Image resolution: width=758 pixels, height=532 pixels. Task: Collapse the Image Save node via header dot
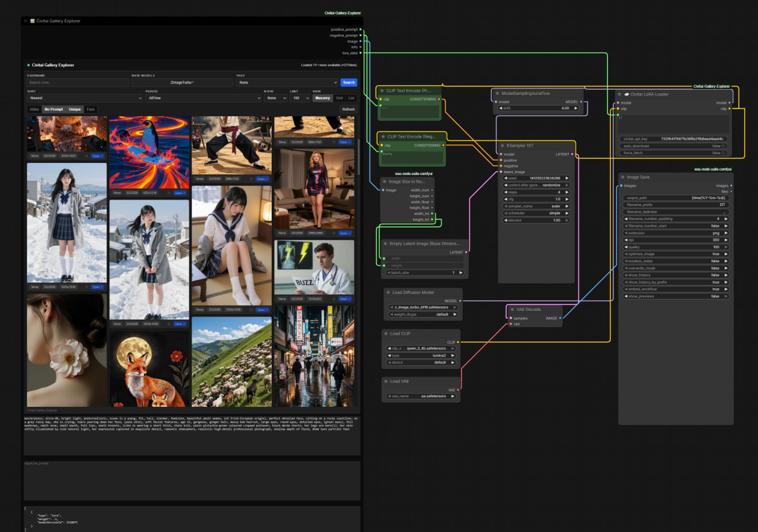623,177
